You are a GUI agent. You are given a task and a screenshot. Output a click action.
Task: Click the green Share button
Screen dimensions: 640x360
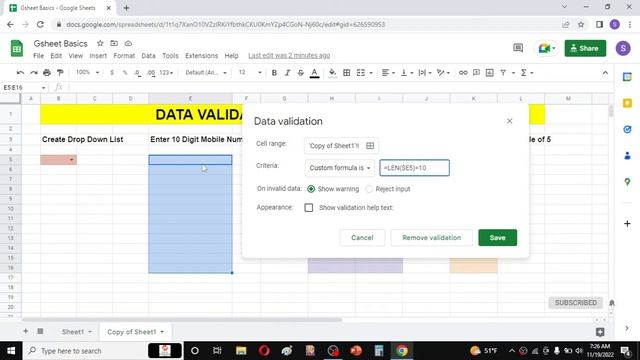(x=585, y=48)
